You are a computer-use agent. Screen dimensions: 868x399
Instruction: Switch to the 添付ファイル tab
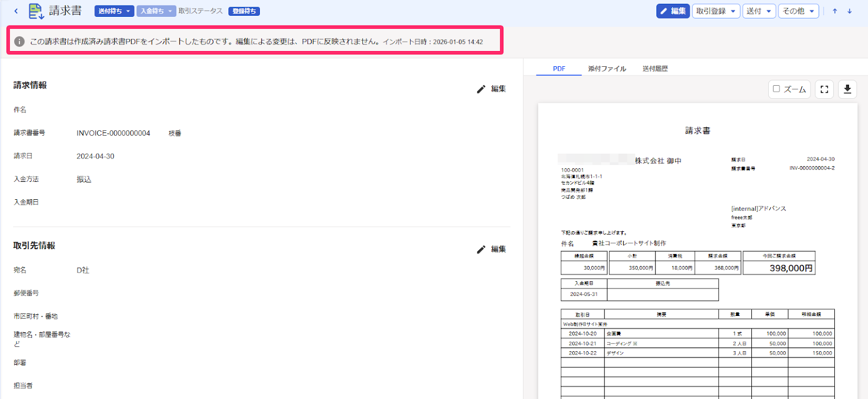pos(607,68)
